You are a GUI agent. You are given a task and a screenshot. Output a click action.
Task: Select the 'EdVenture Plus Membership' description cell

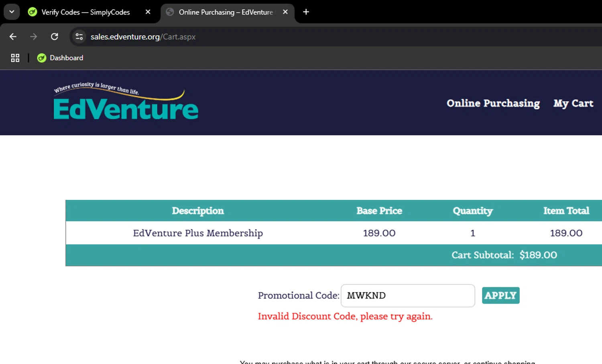tap(198, 233)
